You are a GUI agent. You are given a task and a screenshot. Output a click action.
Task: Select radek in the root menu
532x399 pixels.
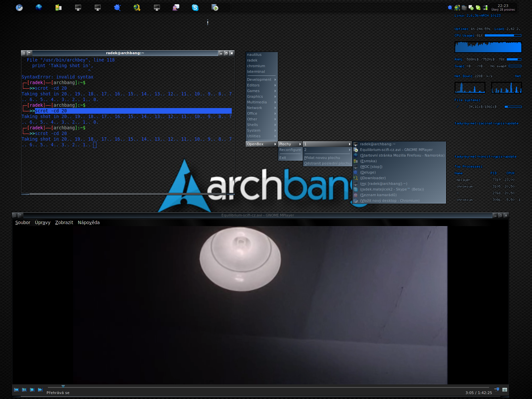coord(261,60)
